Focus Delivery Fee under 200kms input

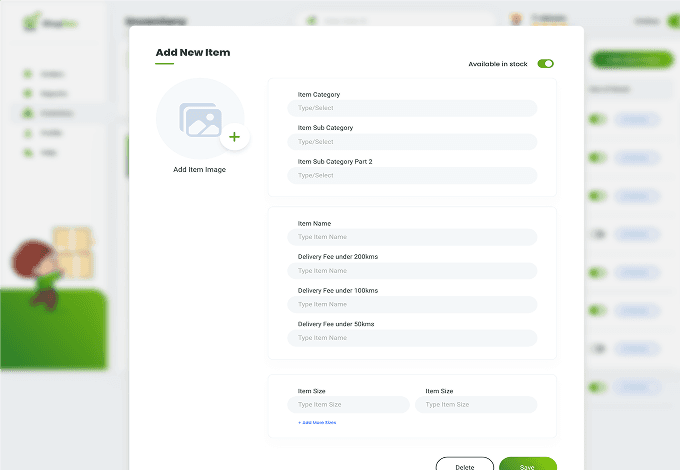(x=412, y=271)
